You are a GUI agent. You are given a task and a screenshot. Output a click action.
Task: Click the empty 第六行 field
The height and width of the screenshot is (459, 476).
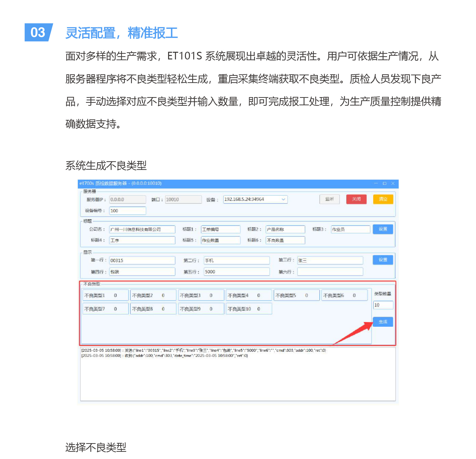coord(330,272)
